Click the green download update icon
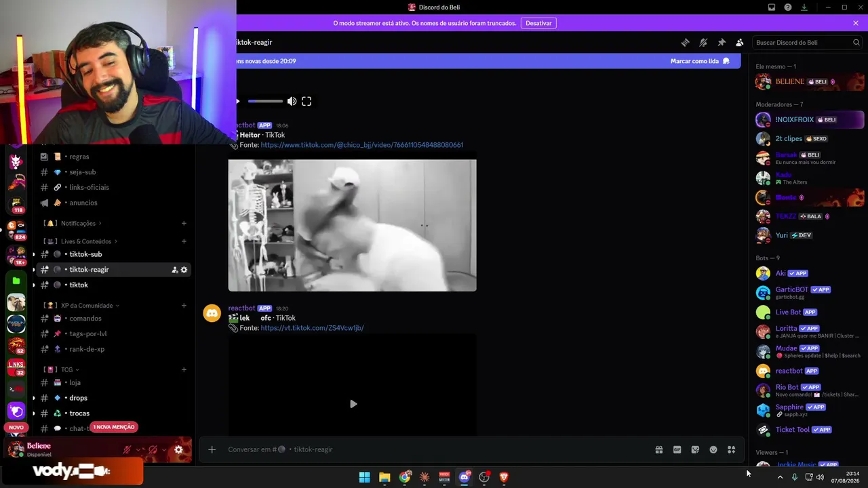 [804, 7]
